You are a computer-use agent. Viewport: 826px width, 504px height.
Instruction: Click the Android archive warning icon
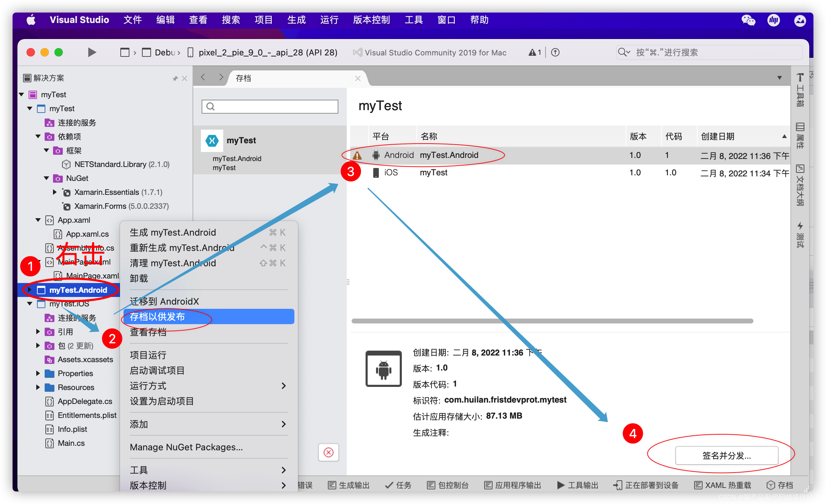point(357,155)
